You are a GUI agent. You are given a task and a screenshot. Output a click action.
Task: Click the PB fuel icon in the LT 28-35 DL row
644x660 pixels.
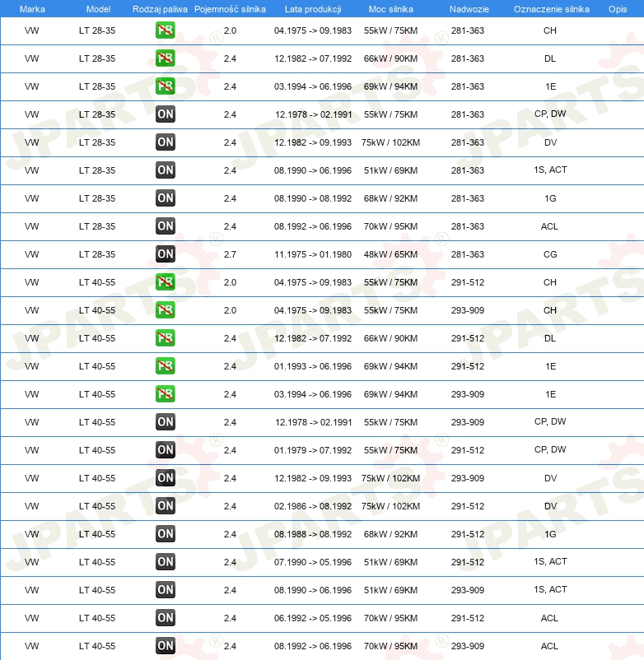pyautogui.click(x=165, y=58)
